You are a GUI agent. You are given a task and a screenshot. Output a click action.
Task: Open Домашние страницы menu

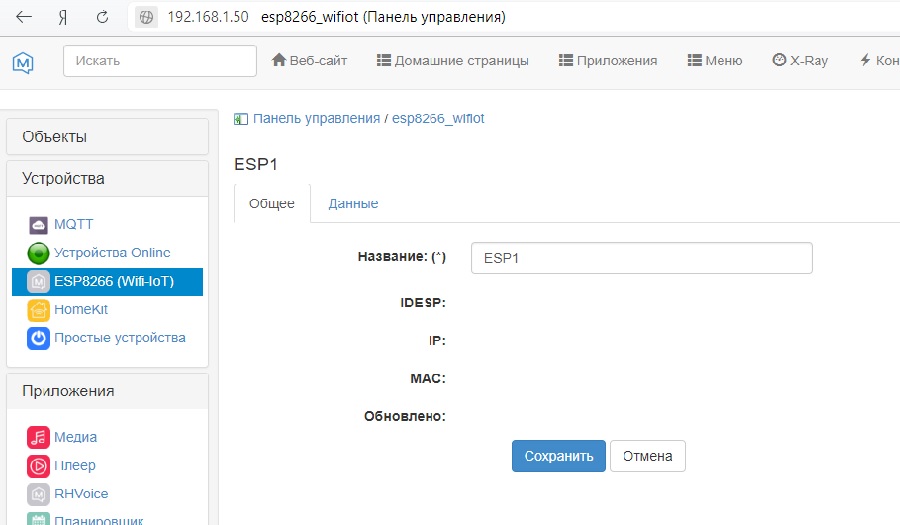[452, 60]
